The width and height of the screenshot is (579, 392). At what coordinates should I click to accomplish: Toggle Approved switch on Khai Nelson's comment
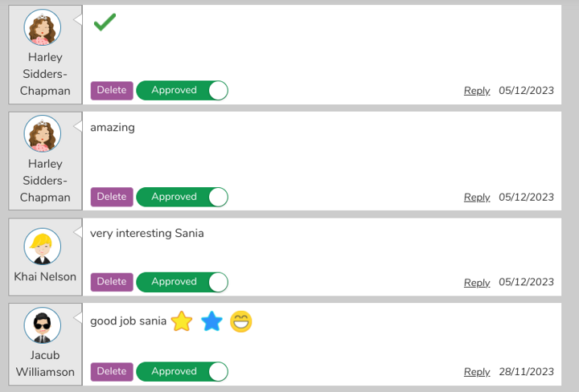click(x=182, y=282)
